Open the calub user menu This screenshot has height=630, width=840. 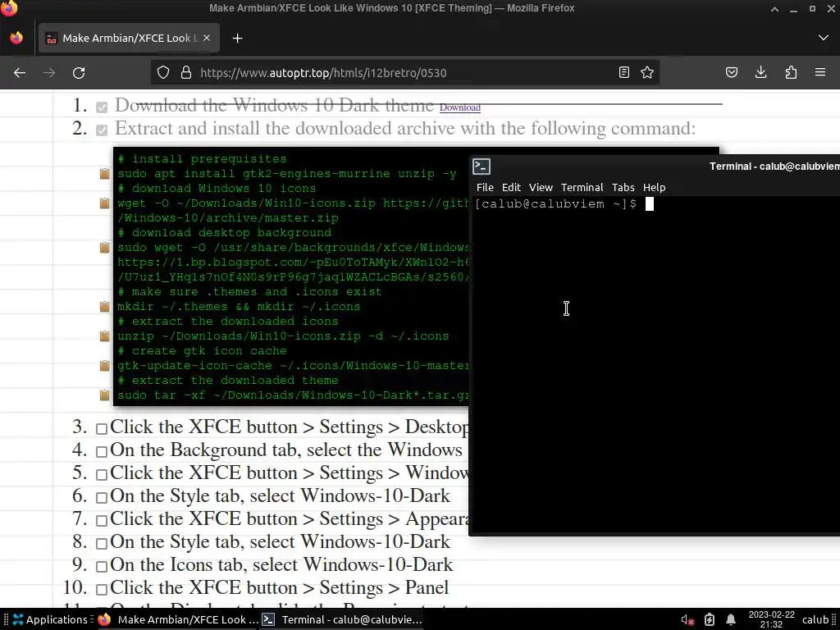click(815, 620)
